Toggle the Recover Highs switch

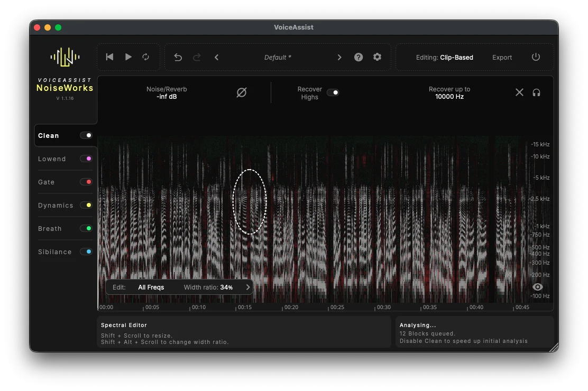pos(333,92)
